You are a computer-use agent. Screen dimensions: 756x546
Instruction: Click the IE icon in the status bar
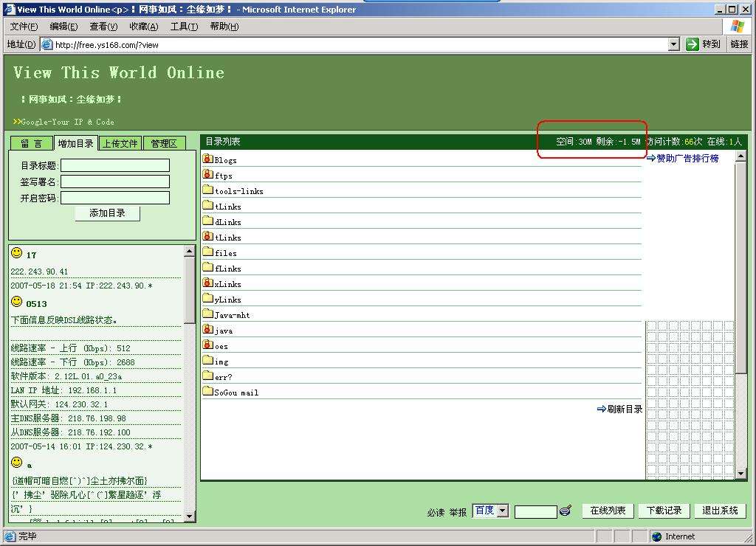pos(10,536)
